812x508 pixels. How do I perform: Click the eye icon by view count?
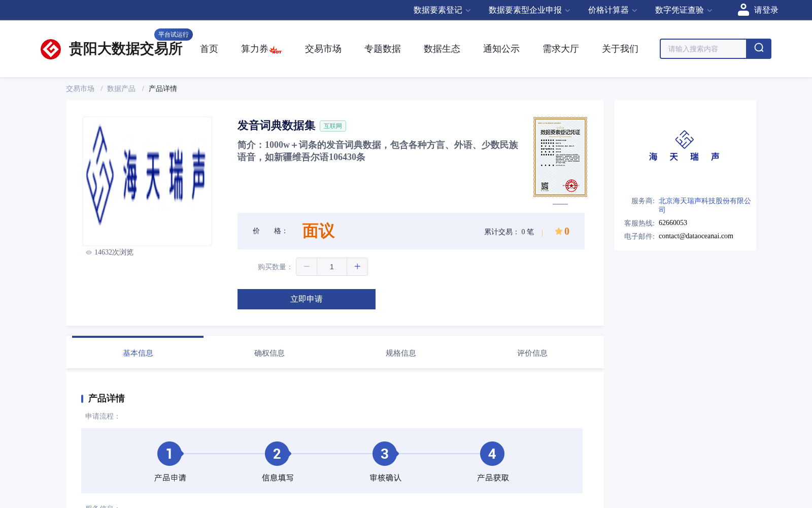click(89, 252)
